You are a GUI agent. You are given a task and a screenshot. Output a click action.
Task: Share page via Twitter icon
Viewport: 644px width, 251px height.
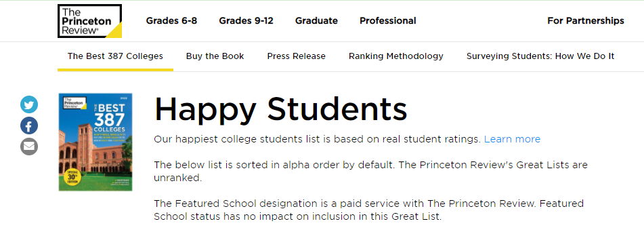pyautogui.click(x=29, y=104)
